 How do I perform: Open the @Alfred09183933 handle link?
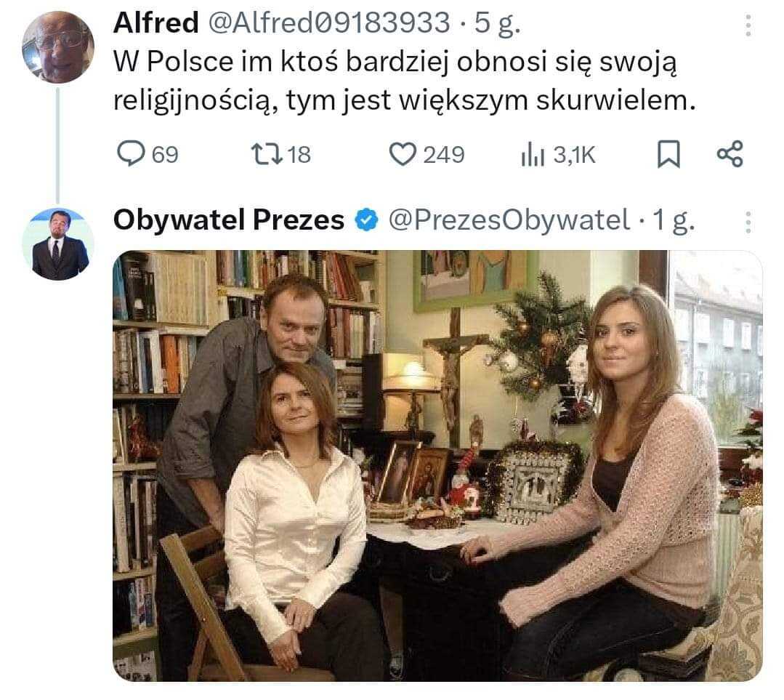click(x=329, y=23)
